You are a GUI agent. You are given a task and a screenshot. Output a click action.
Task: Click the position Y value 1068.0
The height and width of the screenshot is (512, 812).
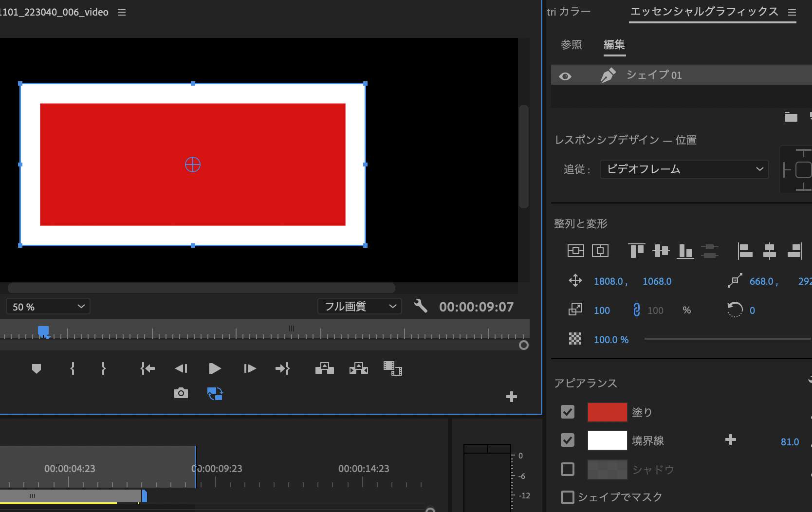pyautogui.click(x=657, y=281)
